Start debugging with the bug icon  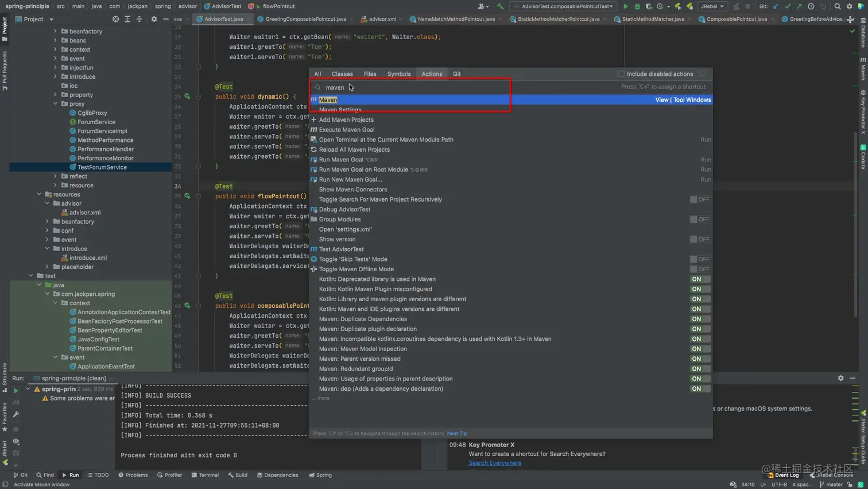pos(637,6)
